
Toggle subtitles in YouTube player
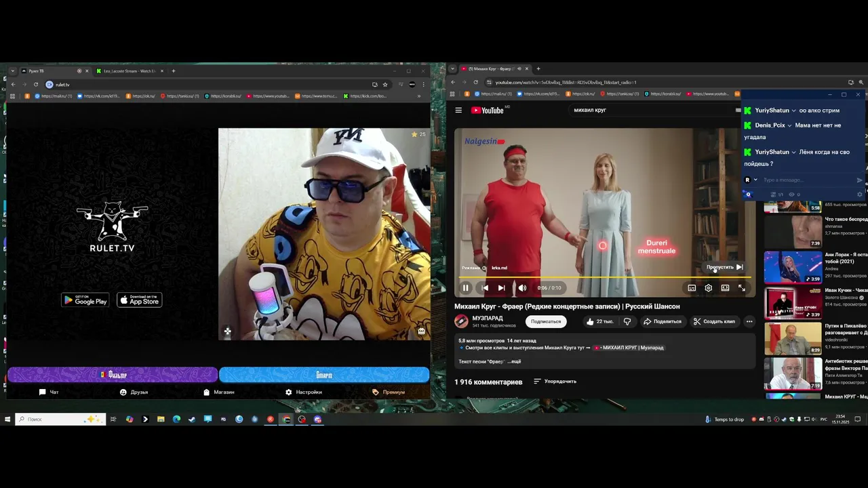coord(692,288)
